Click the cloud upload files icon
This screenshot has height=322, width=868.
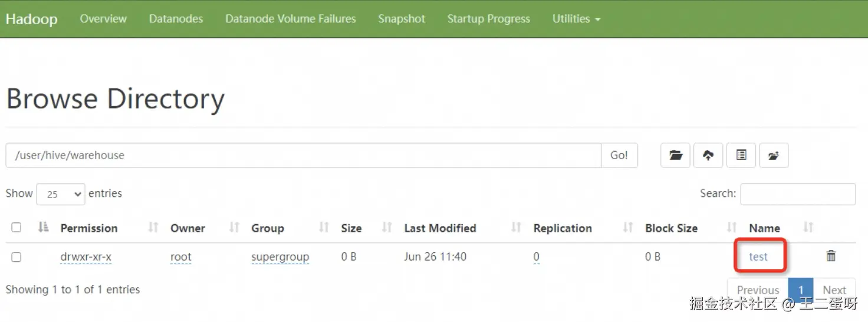pyautogui.click(x=708, y=156)
